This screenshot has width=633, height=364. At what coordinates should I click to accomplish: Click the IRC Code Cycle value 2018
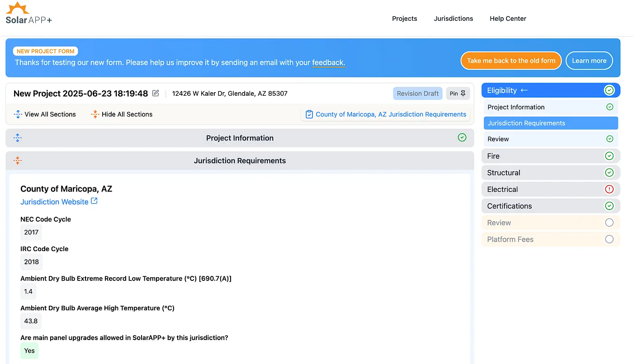click(x=31, y=261)
